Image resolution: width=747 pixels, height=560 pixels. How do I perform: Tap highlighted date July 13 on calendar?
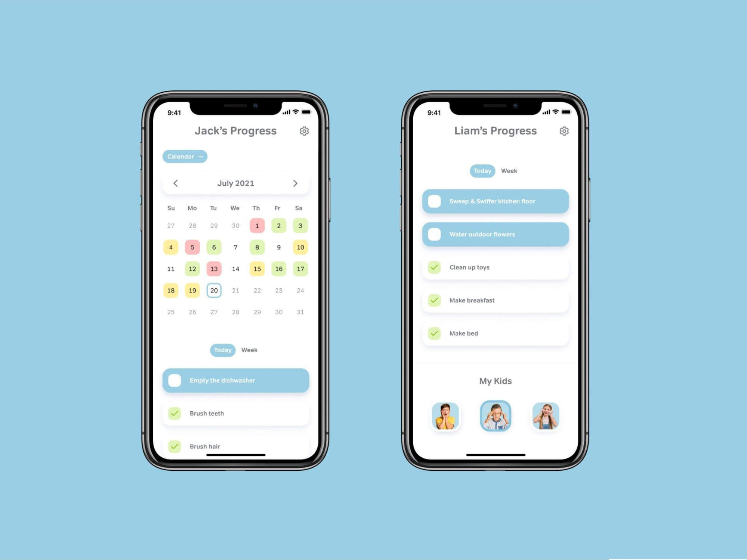213,268
